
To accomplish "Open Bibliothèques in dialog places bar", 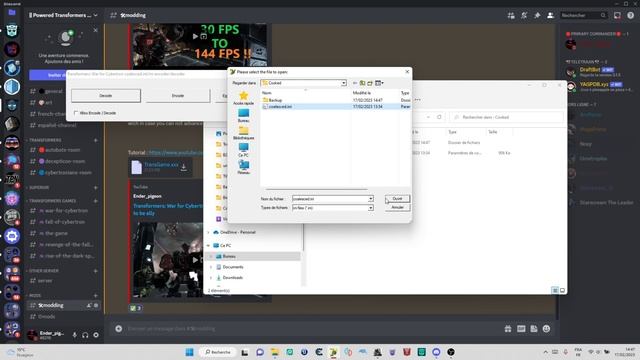I will 243,133.
